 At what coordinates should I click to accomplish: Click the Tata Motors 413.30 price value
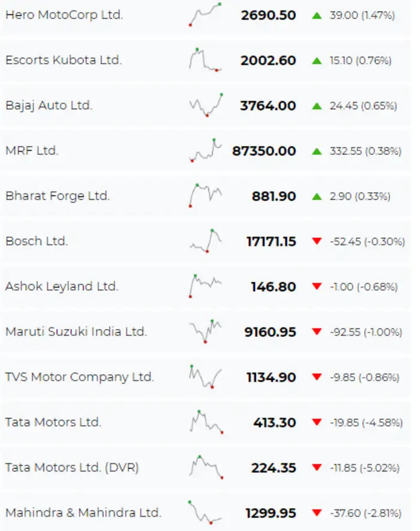[x=274, y=422]
